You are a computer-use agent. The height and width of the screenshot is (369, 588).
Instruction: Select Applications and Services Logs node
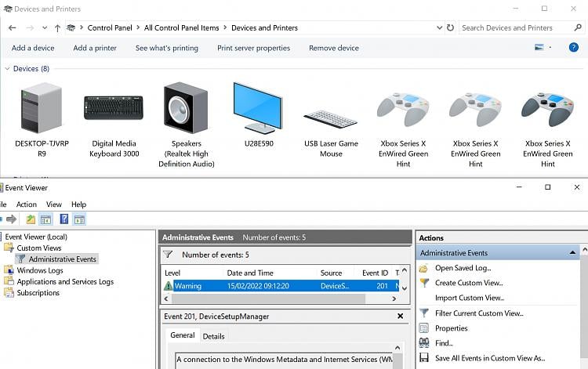(x=65, y=282)
